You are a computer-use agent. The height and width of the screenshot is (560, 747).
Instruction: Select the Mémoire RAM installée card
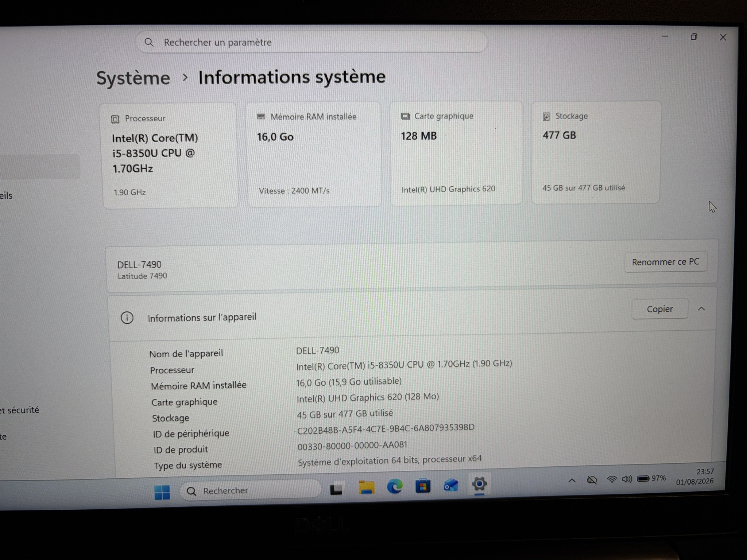point(314,154)
